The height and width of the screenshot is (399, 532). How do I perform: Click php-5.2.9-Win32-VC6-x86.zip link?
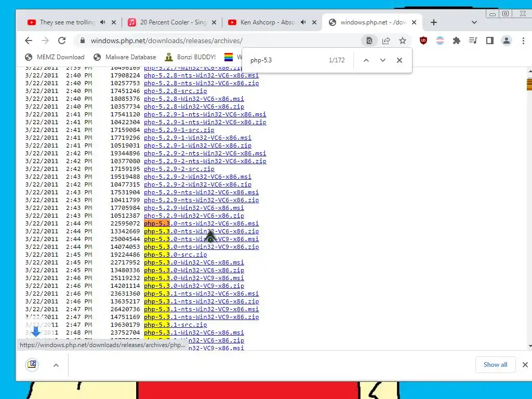[194, 216]
